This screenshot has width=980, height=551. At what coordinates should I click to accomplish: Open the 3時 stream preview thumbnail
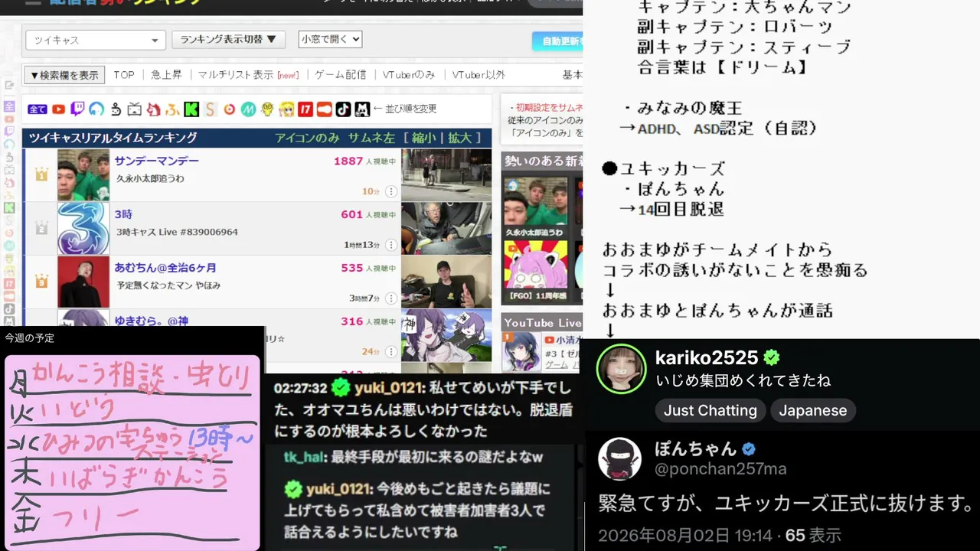[446, 229]
